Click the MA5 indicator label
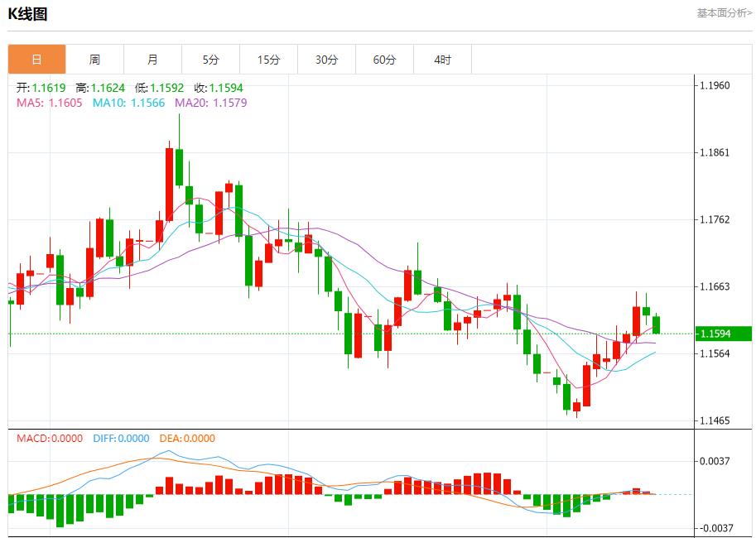This screenshot has height=538, width=756. [49, 103]
